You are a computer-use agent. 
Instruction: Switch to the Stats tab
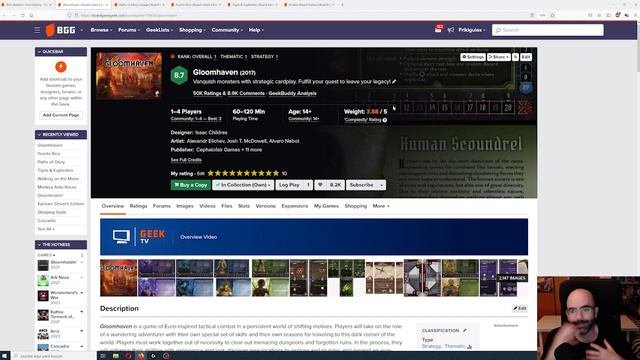[x=244, y=206]
